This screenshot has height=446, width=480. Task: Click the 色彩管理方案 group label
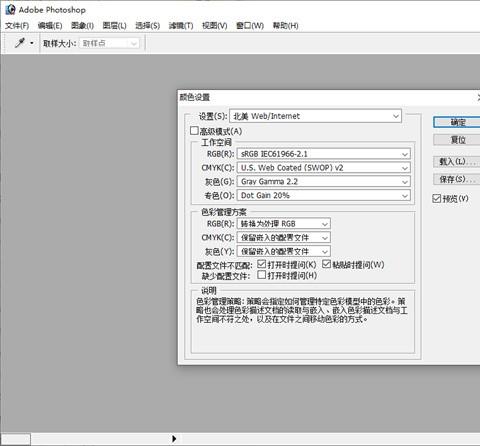[x=224, y=212]
